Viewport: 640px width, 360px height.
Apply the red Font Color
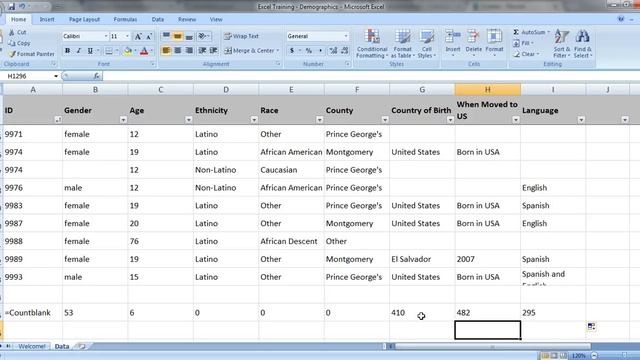click(144, 51)
